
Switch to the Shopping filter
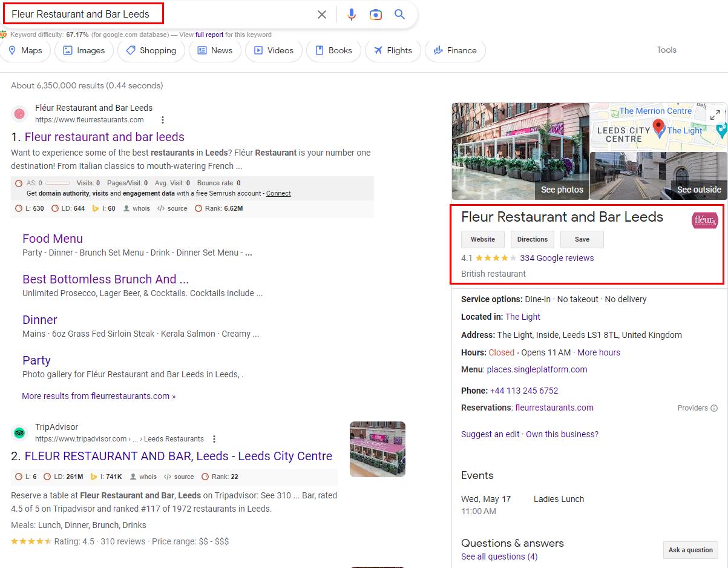(151, 50)
